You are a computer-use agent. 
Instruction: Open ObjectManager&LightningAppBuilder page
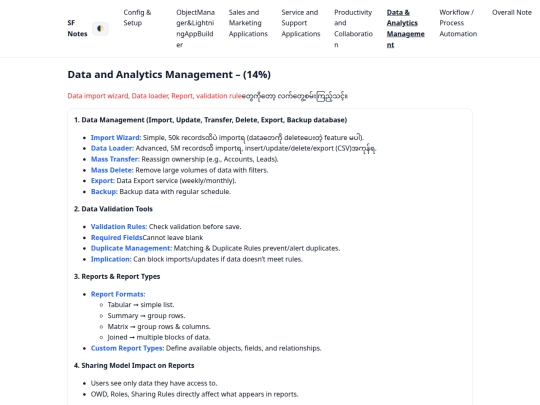(195, 28)
